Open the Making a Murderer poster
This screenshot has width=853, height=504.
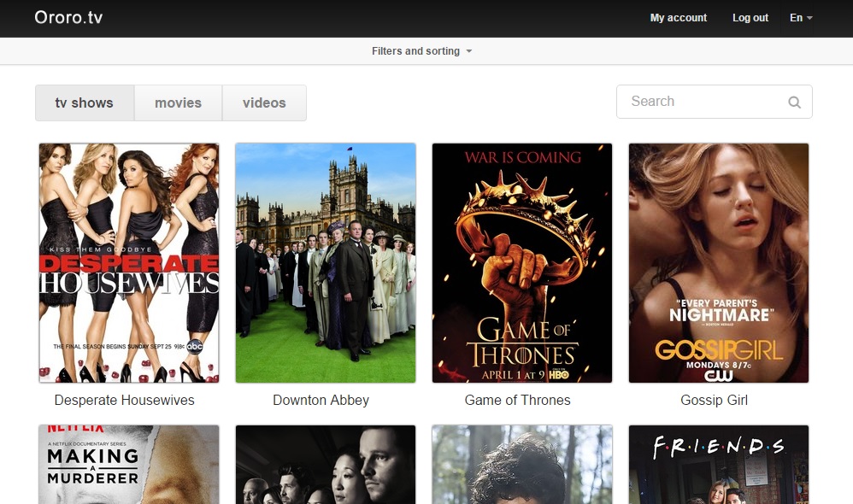point(129,465)
